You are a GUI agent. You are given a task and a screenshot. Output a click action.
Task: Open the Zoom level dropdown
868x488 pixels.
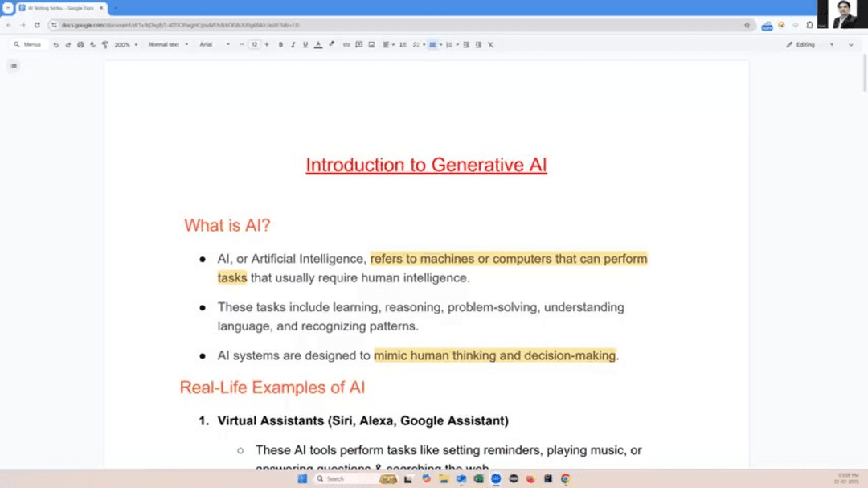coord(125,44)
